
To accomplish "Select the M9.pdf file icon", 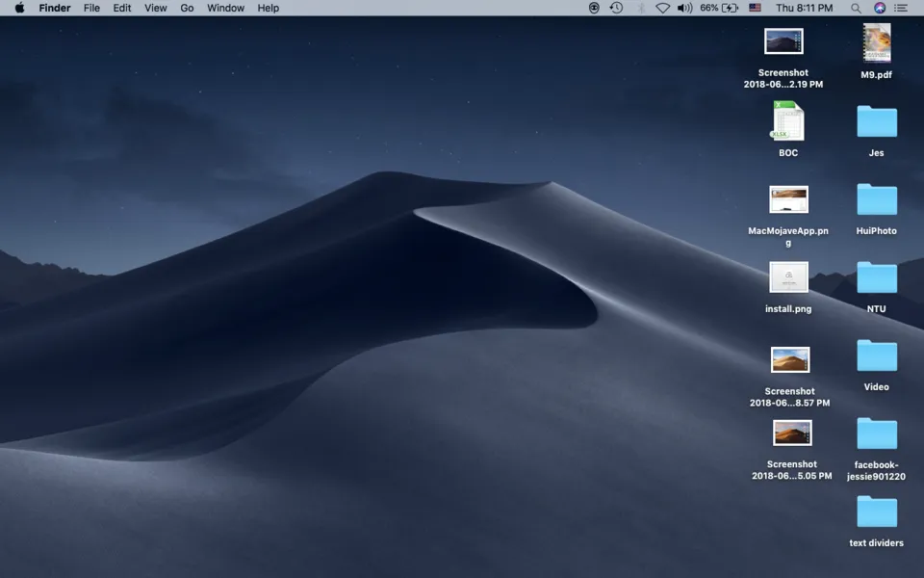I will pos(876,43).
